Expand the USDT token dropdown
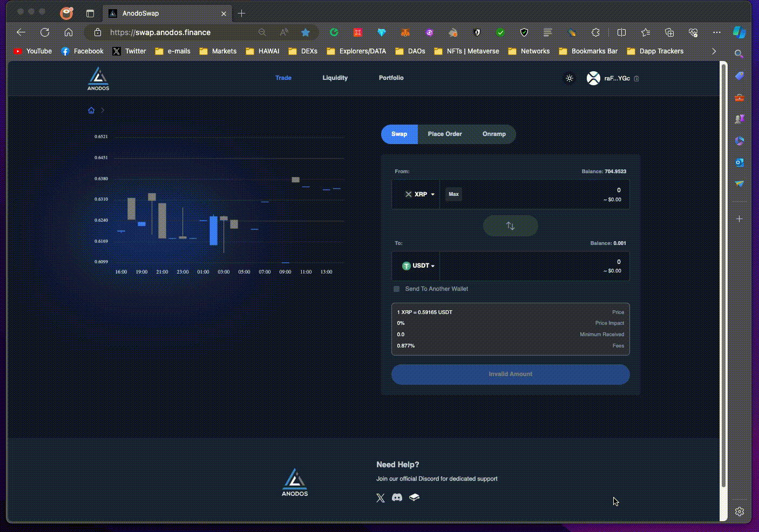The width and height of the screenshot is (759, 532). pos(419,266)
